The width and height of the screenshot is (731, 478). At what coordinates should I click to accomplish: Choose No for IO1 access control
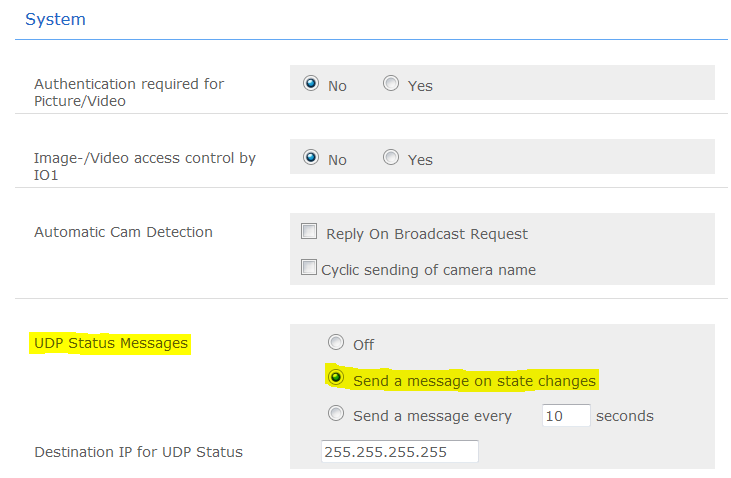(x=311, y=158)
